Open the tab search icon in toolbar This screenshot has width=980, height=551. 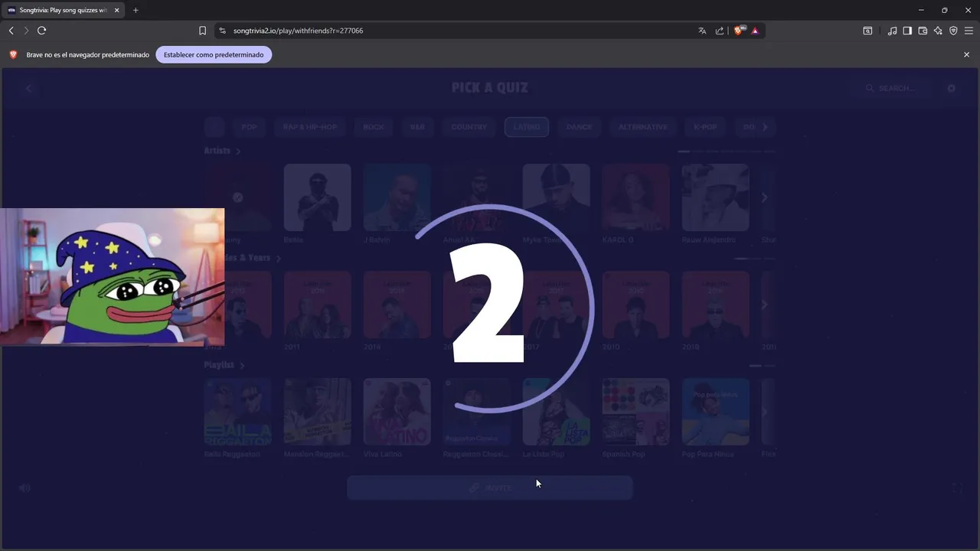click(867, 31)
